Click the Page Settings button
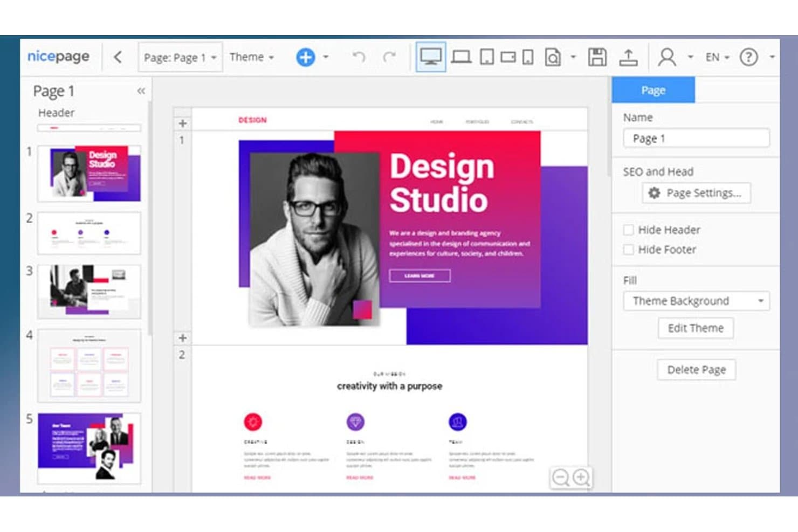 (696, 193)
